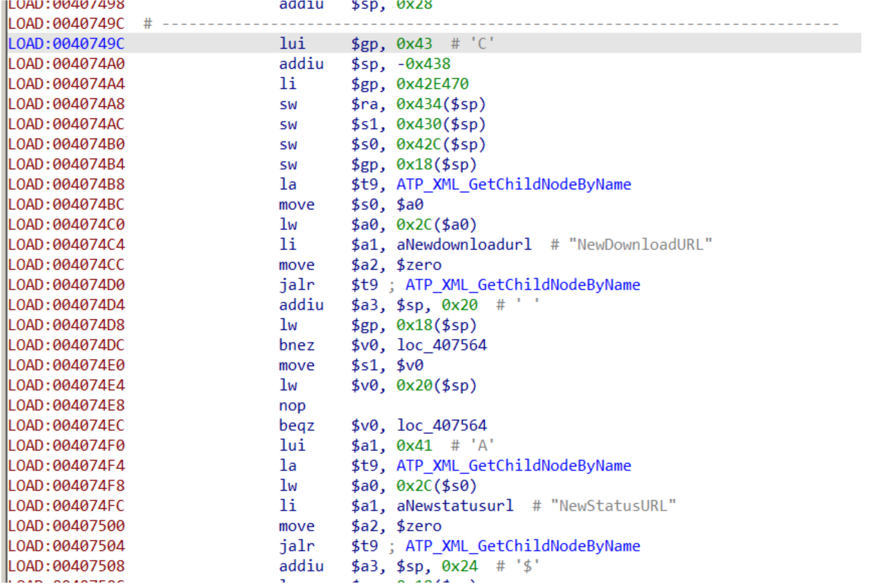Select operand 0x43 in the lui $gp line

tap(414, 44)
